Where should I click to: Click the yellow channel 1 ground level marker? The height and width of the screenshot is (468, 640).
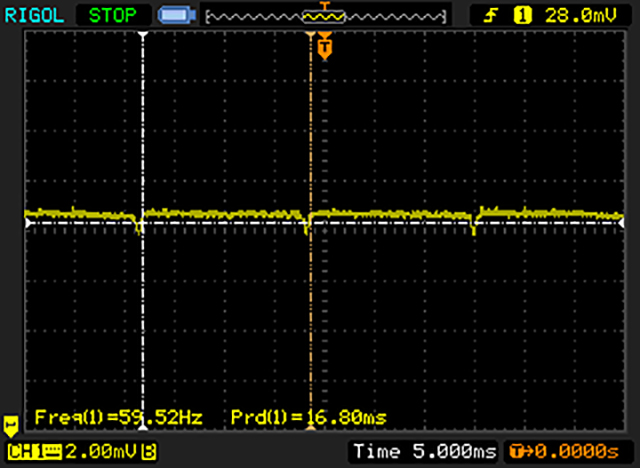point(11,426)
